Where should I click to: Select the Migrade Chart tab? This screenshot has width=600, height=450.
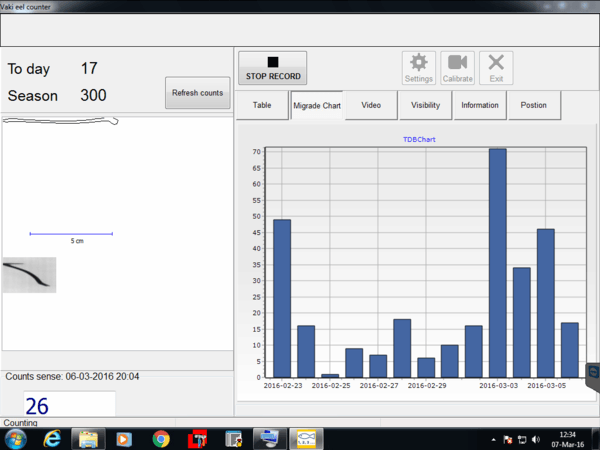coord(317,106)
